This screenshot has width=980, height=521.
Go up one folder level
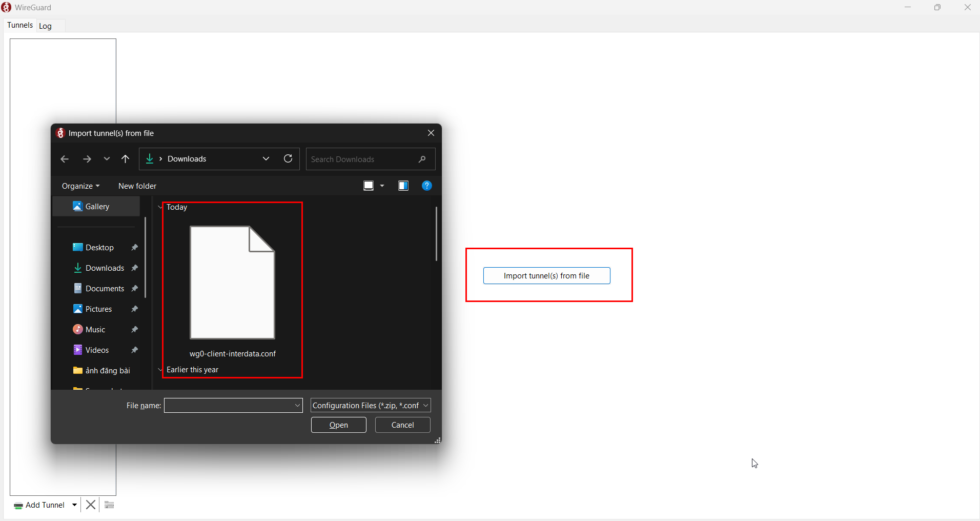(x=126, y=159)
